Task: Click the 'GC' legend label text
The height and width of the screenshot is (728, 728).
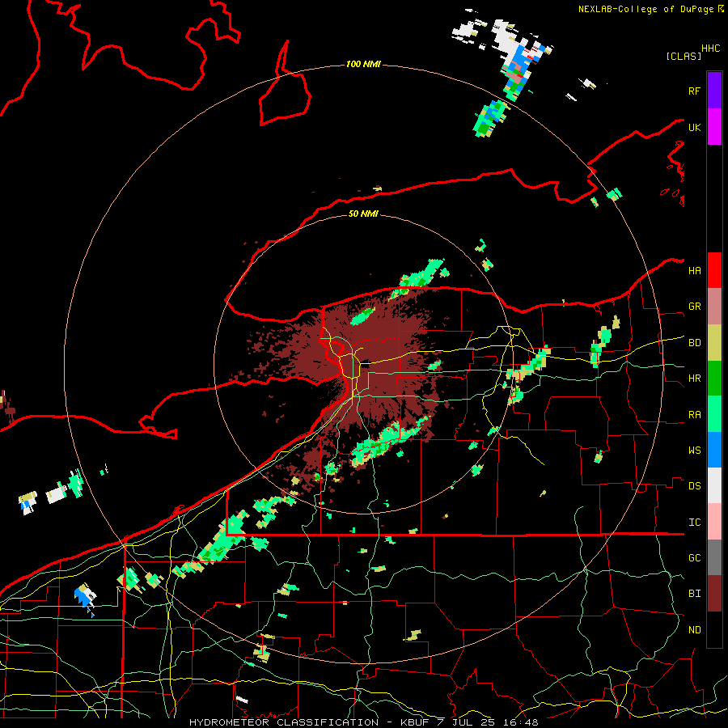Action: click(x=694, y=558)
